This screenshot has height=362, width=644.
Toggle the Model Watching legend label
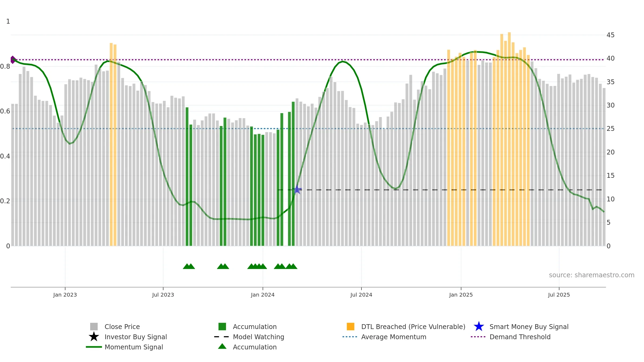[x=258, y=337]
